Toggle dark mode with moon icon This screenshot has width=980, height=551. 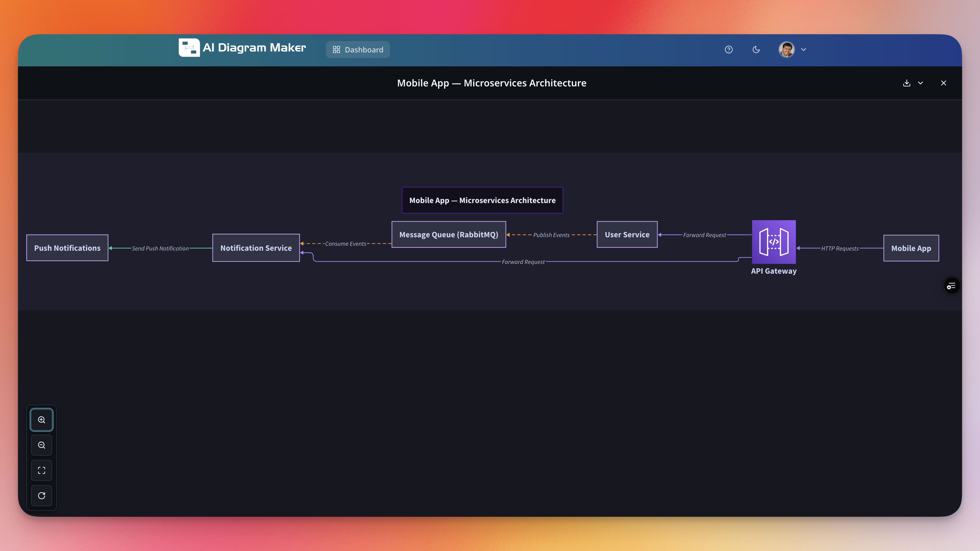pyautogui.click(x=756, y=50)
